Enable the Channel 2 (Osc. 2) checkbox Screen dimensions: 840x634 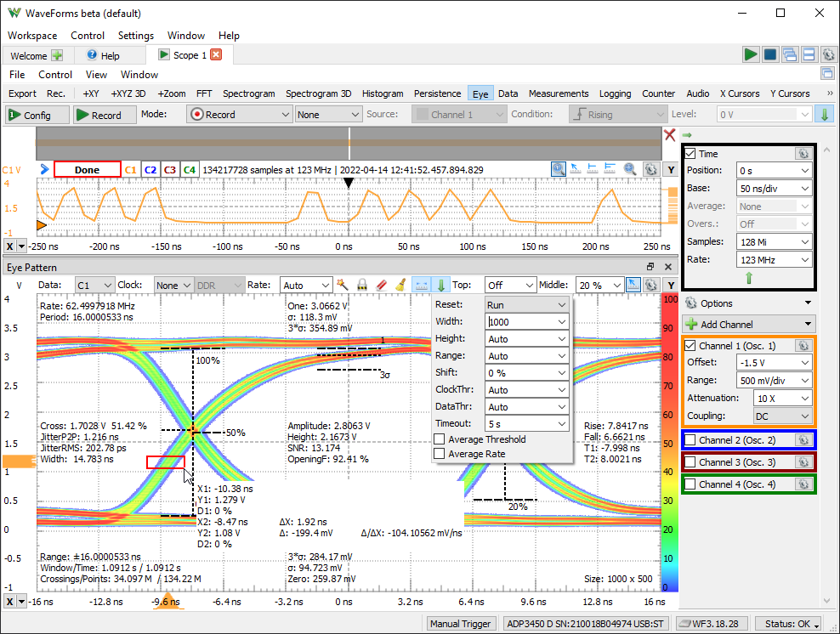(x=691, y=440)
